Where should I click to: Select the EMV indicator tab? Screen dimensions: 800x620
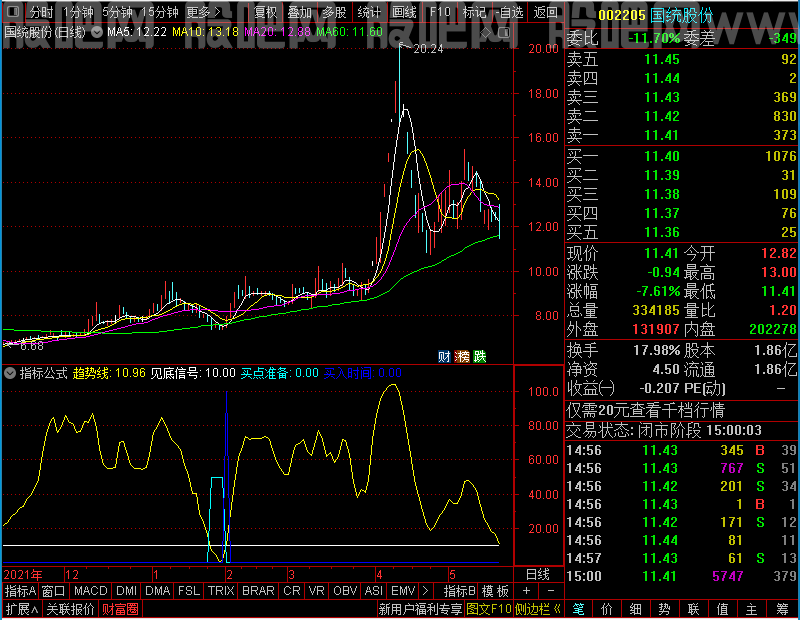pos(403,591)
